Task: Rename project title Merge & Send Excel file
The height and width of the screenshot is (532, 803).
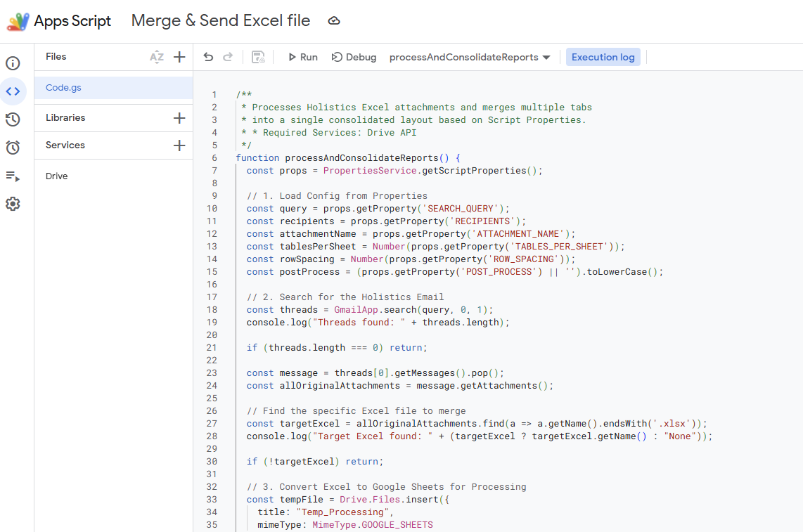Action: pos(221,21)
